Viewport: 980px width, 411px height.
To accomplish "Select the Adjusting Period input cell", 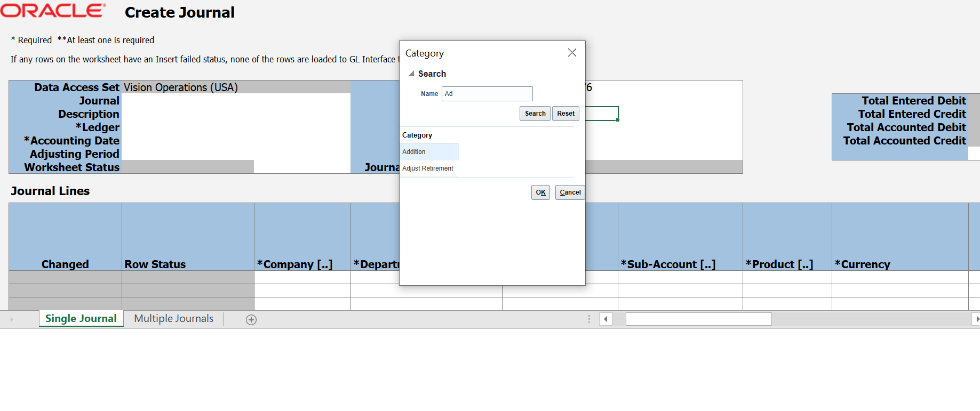I will (236, 154).
